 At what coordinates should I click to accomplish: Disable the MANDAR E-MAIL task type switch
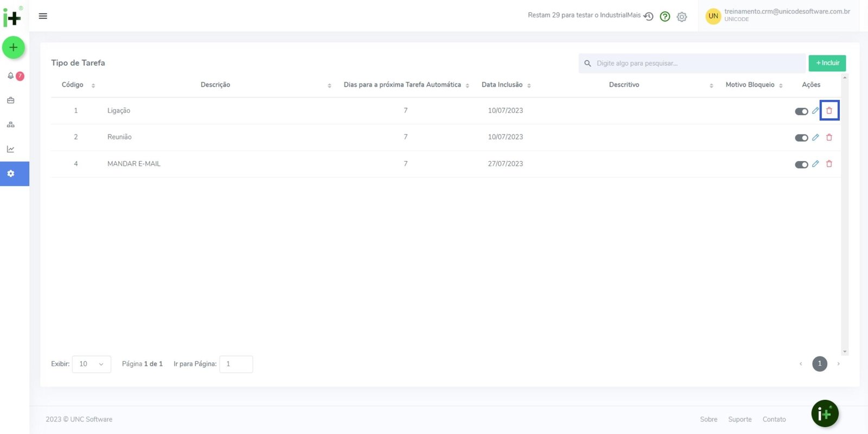click(x=801, y=164)
